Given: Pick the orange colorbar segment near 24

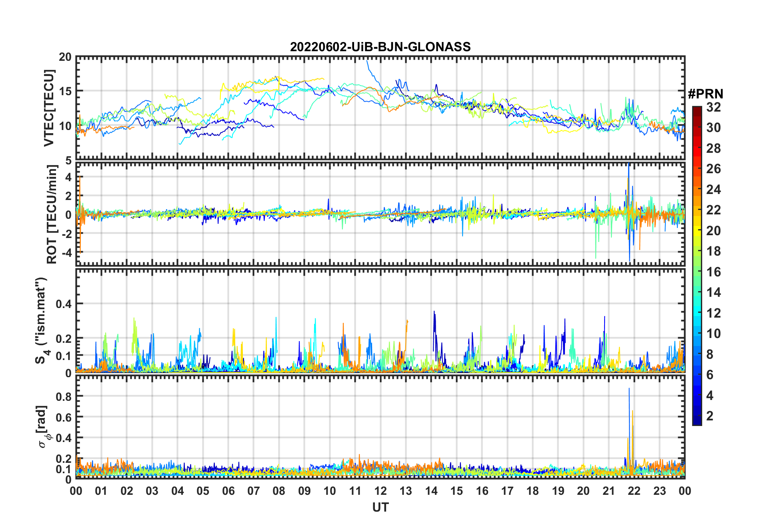Looking at the screenshot, I should coord(697,190).
